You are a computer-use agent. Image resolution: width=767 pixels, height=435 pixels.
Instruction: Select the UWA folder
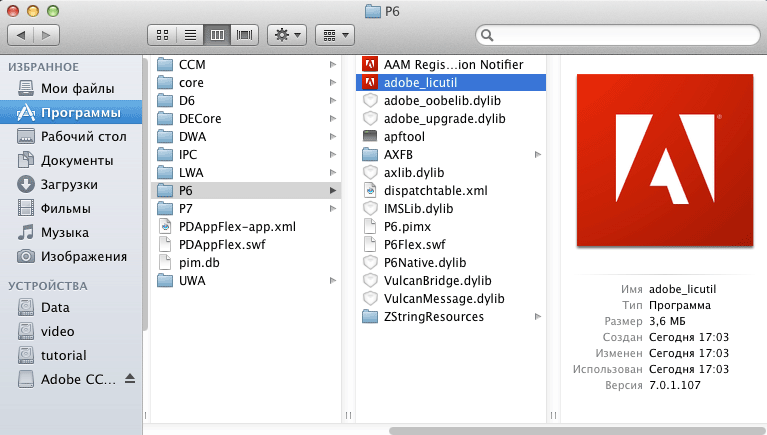pos(246,281)
